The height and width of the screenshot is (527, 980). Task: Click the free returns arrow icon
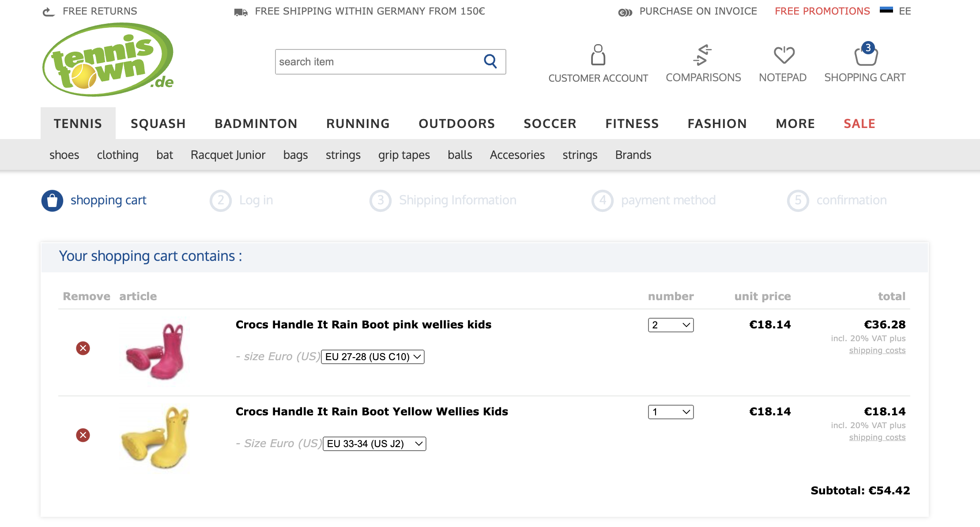click(x=49, y=11)
